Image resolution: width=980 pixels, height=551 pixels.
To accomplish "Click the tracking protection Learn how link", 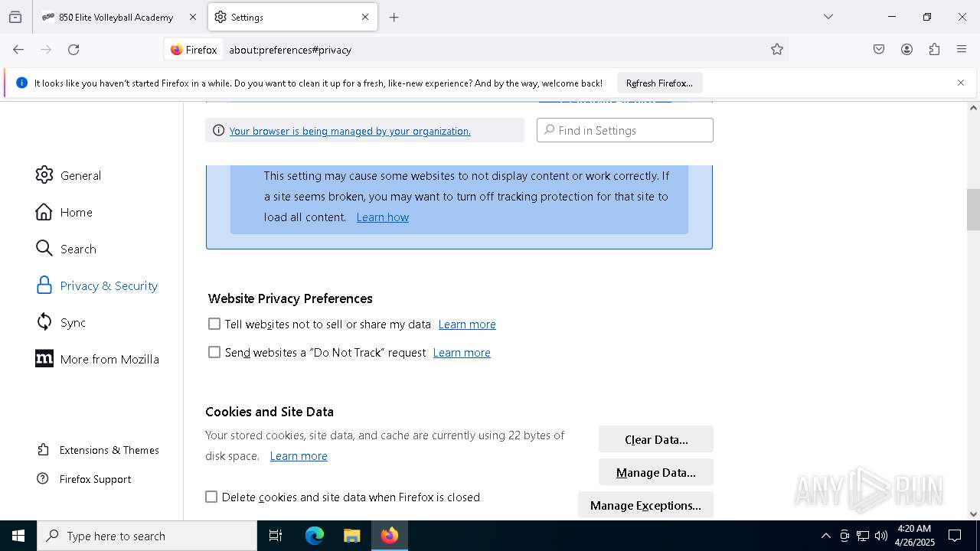I will pyautogui.click(x=383, y=217).
